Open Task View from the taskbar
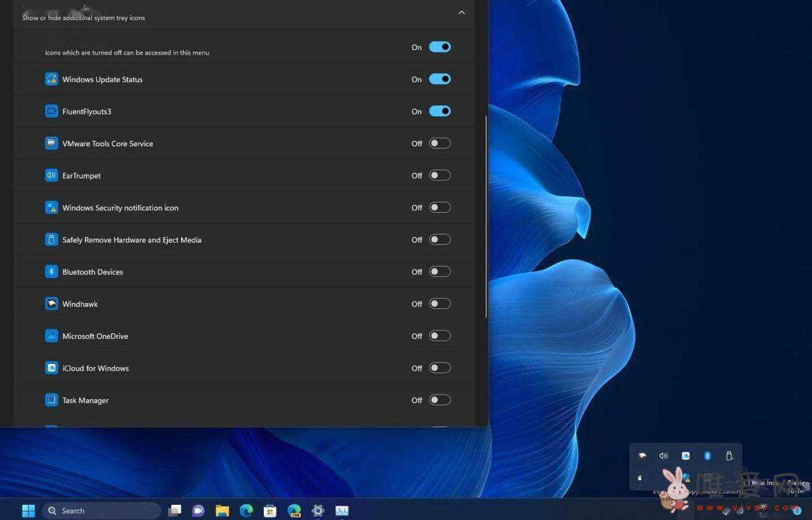Screen dimensions: 812x520 pyautogui.click(x=174, y=510)
